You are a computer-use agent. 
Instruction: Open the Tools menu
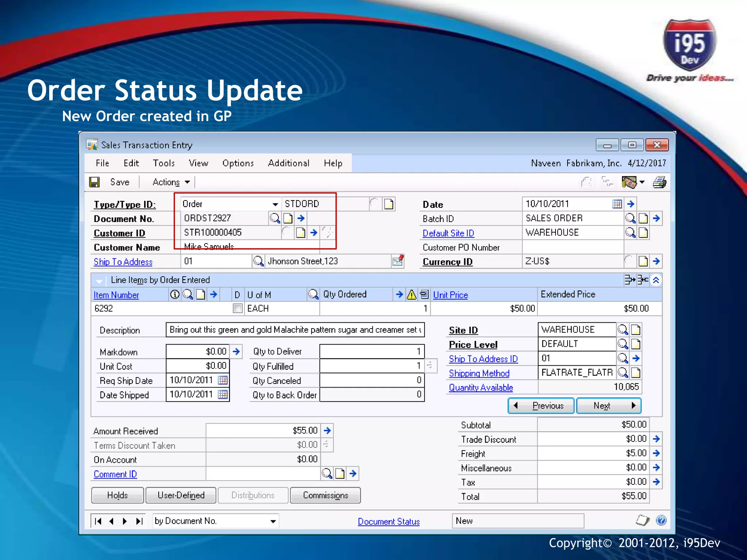point(164,163)
